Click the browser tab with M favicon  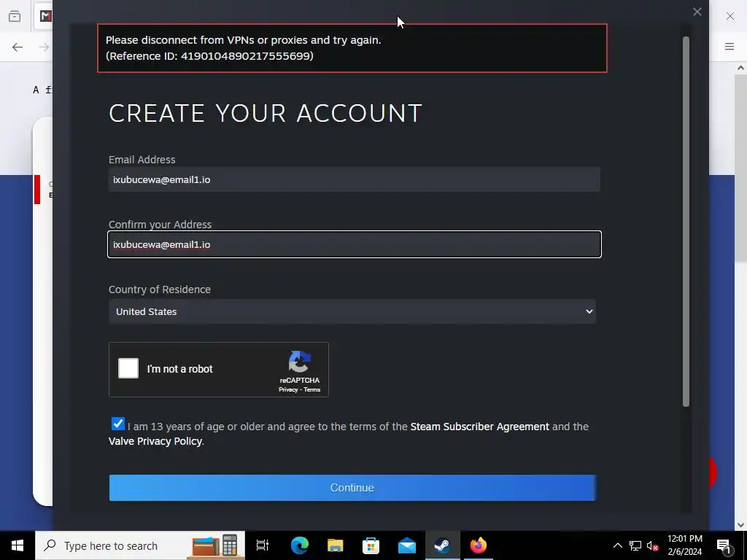[45, 16]
